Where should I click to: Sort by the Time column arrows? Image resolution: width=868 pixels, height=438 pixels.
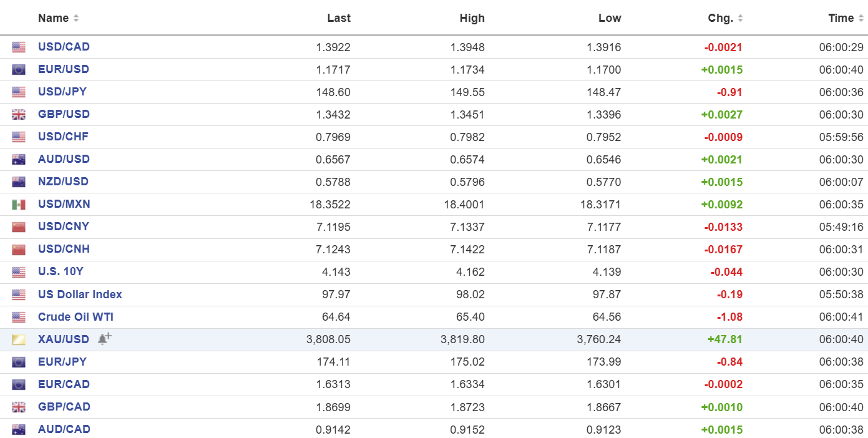pos(861,19)
